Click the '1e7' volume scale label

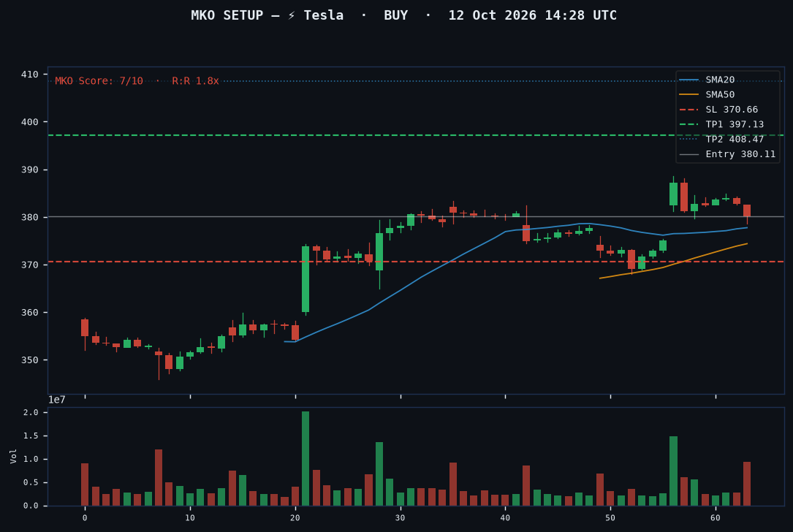click(57, 400)
